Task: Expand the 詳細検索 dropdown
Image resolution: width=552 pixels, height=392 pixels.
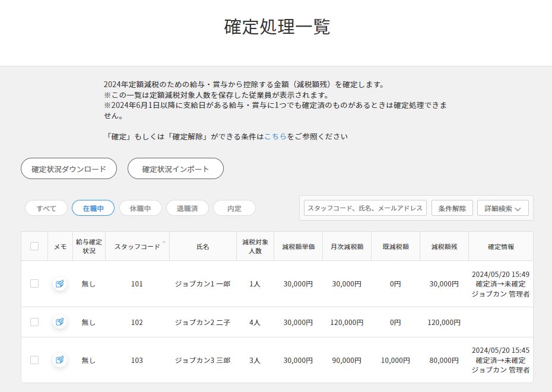Action: pyautogui.click(x=503, y=208)
